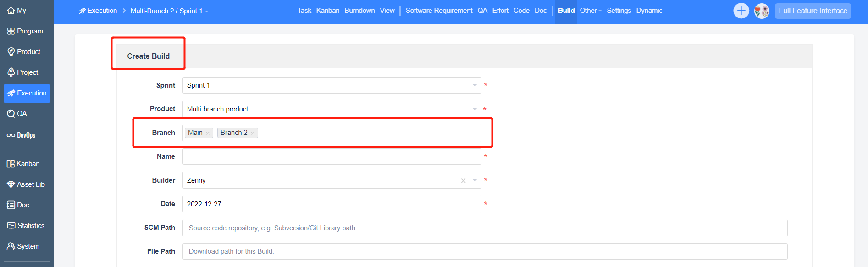
Task: Expand the Other menu in navbar
Action: point(591,11)
